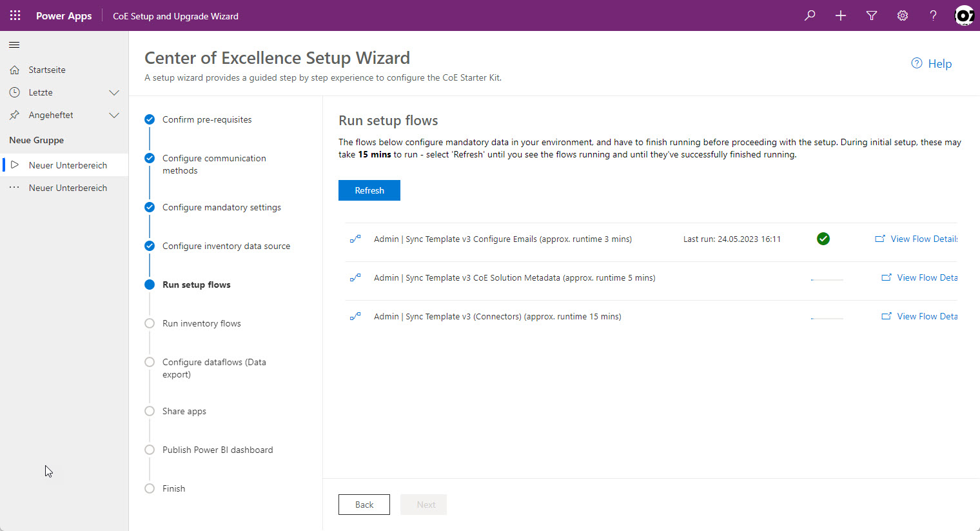Click the open-in-new icon on the CoE Solution Metadata row
The width and height of the screenshot is (980, 531).
pyautogui.click(x=887, y=277)
